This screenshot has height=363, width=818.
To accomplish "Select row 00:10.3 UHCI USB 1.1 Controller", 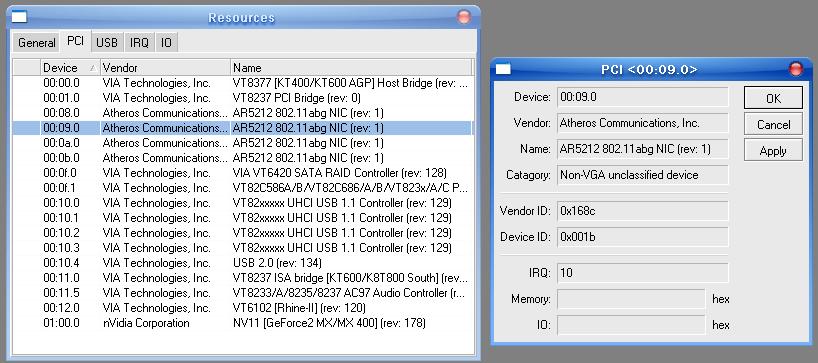I will (243, 248).
